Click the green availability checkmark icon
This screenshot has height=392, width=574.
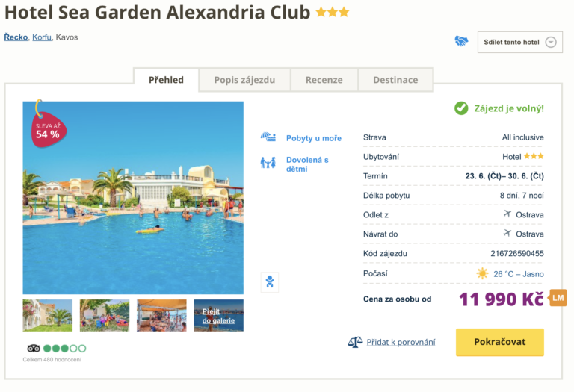(461, 108)
